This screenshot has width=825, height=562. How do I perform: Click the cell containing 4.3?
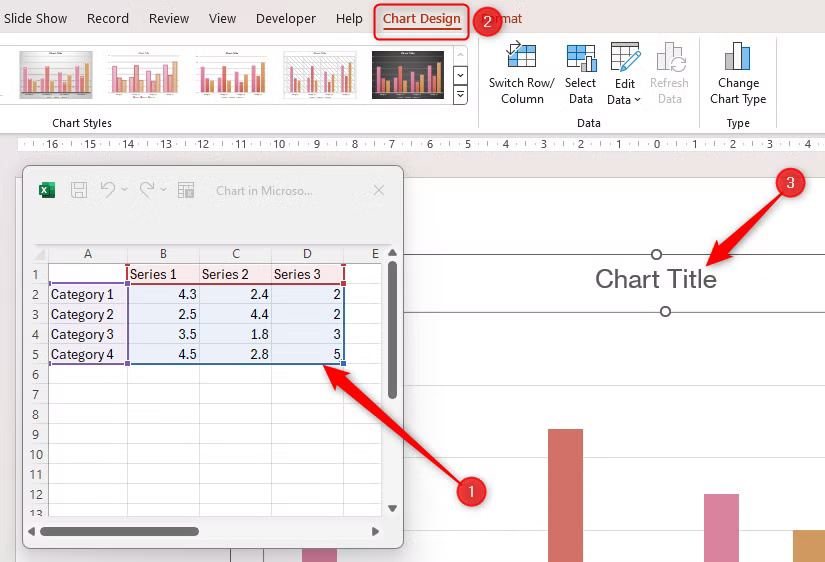[x=163, y=294]
